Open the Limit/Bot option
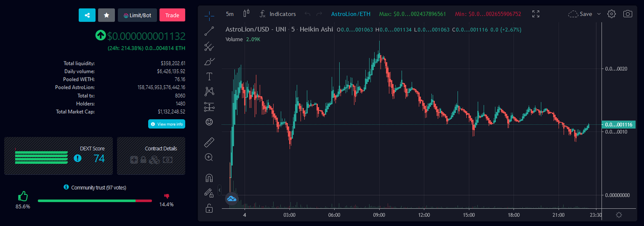The image size is (644, 226). coord(137,16)
